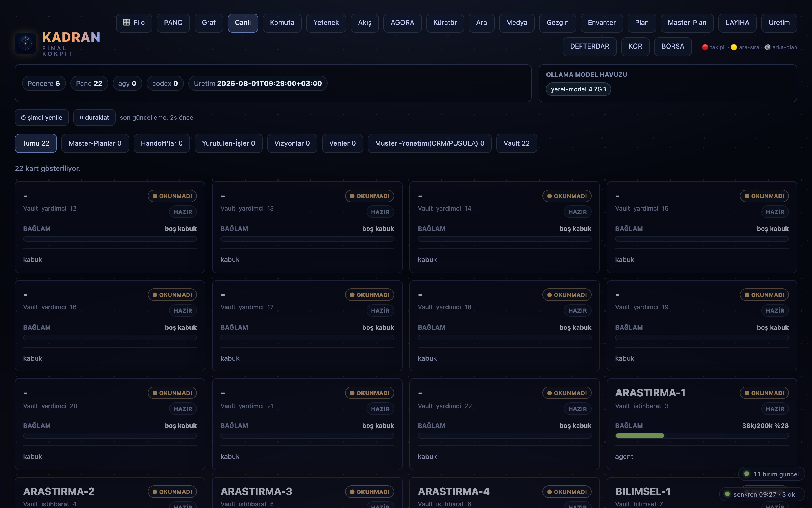Open the BORSA section
Image resolution: width=812 pixels, height=508 pixels.
(x=673, y=47)
